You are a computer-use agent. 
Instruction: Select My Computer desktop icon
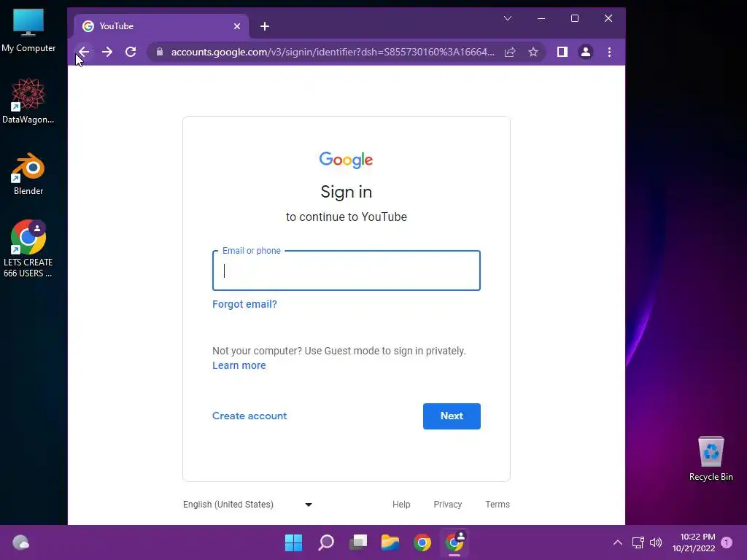click(28, 31)
